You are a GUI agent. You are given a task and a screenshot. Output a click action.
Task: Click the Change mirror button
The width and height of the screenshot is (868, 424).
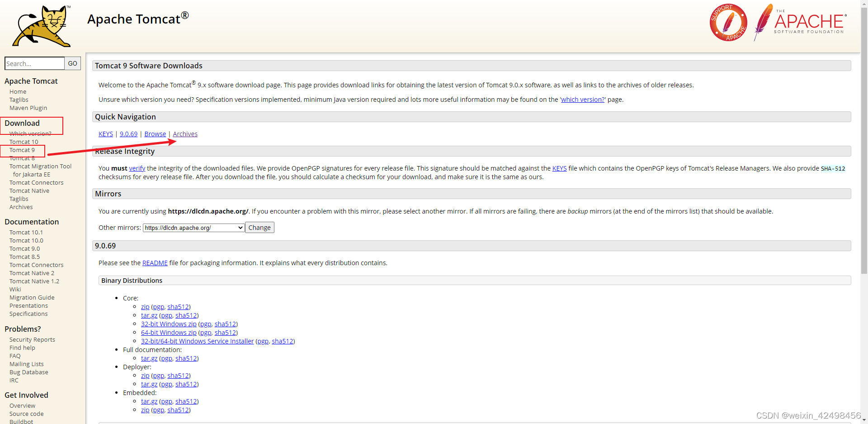point(259,228)
